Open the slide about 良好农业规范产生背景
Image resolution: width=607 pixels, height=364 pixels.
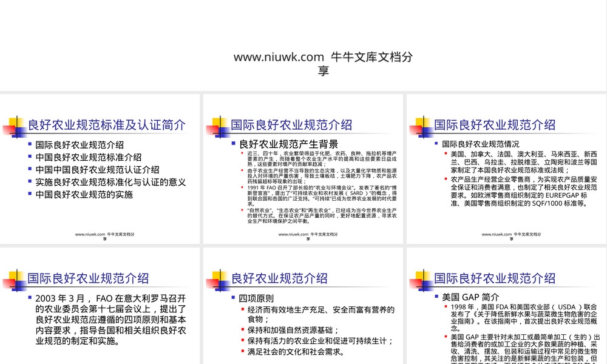click(x=303, y=169)
